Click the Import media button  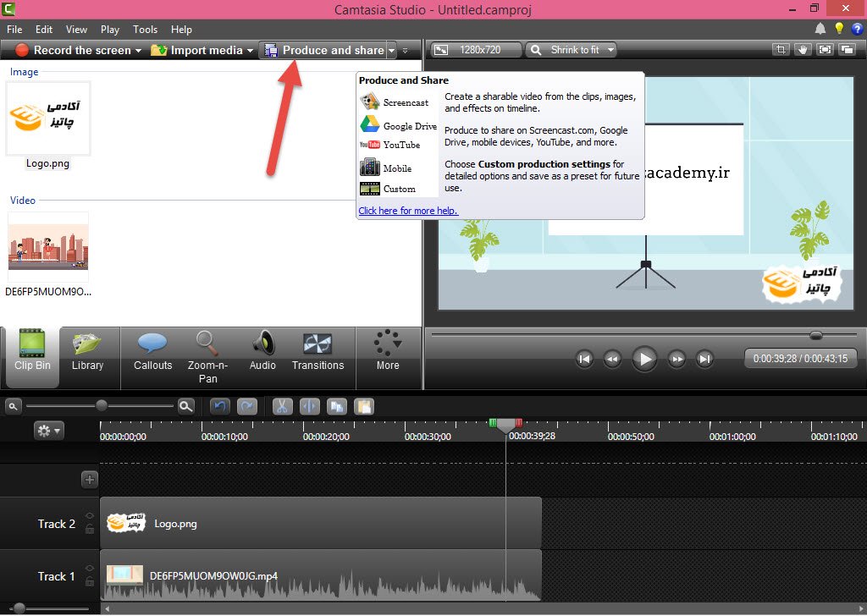(x=196, y=50)
